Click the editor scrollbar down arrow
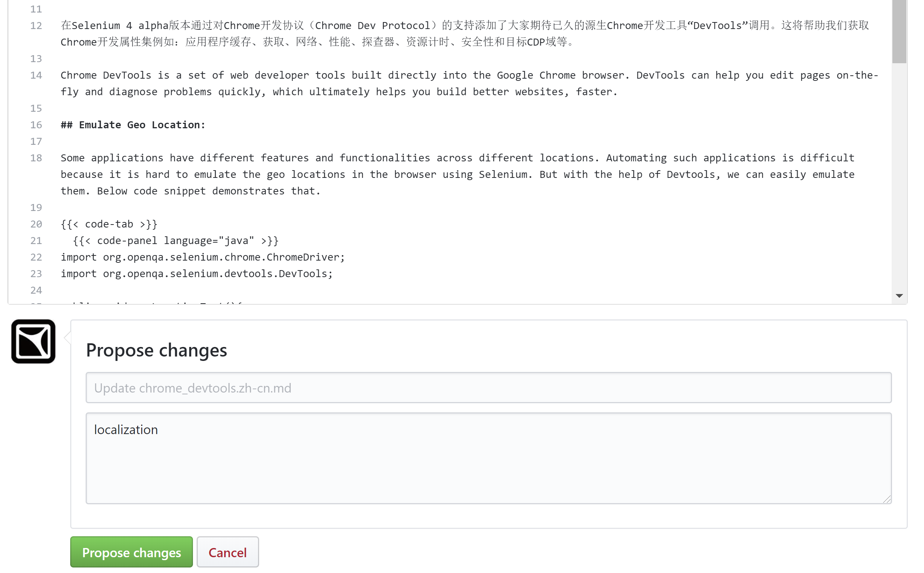This screenshot has height=573, width=924. 899,296
